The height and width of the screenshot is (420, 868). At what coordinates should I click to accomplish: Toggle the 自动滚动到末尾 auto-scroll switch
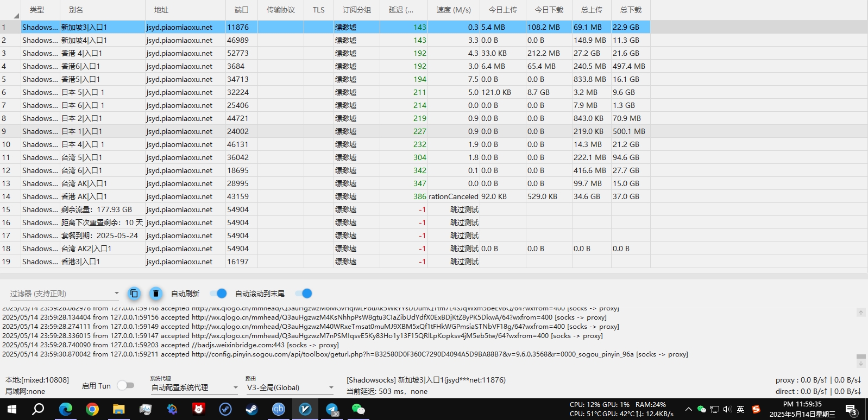304,294
